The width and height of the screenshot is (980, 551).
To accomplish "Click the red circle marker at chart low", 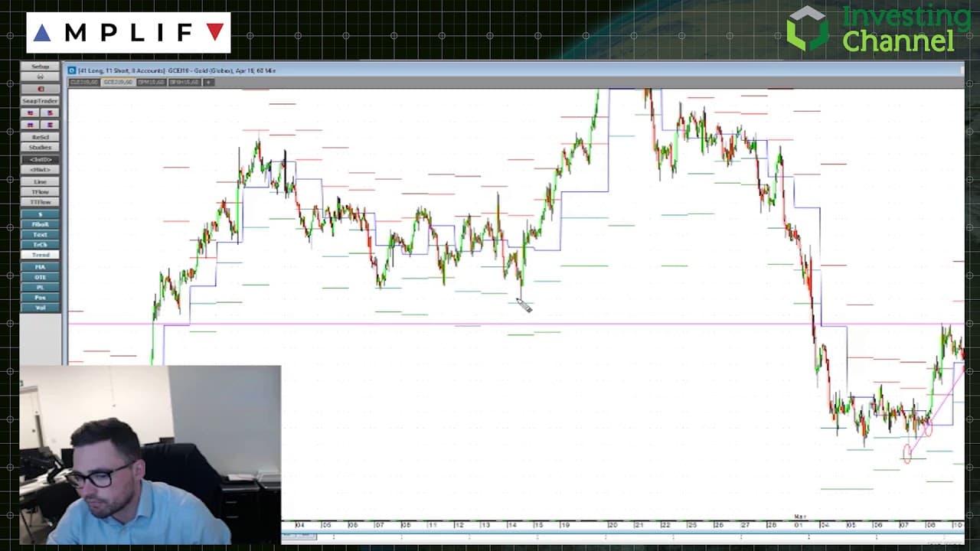I will [x=907, y=455].
